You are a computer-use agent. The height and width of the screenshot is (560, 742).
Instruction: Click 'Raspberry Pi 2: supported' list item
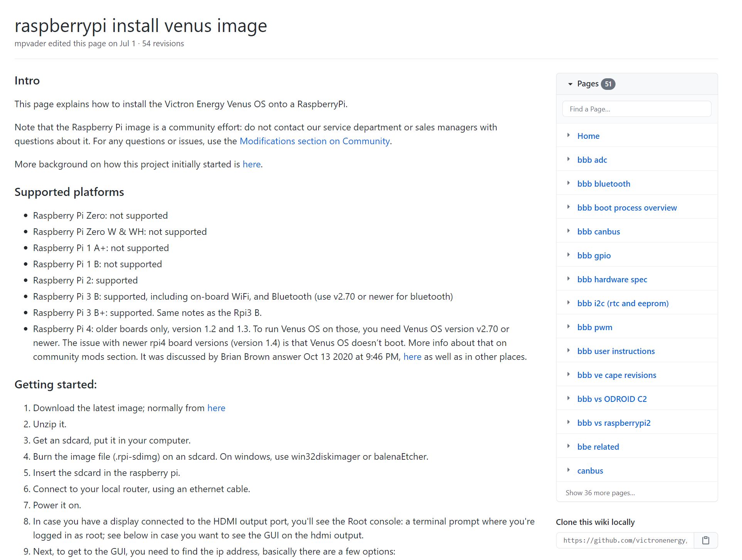[x=85, y=280]
